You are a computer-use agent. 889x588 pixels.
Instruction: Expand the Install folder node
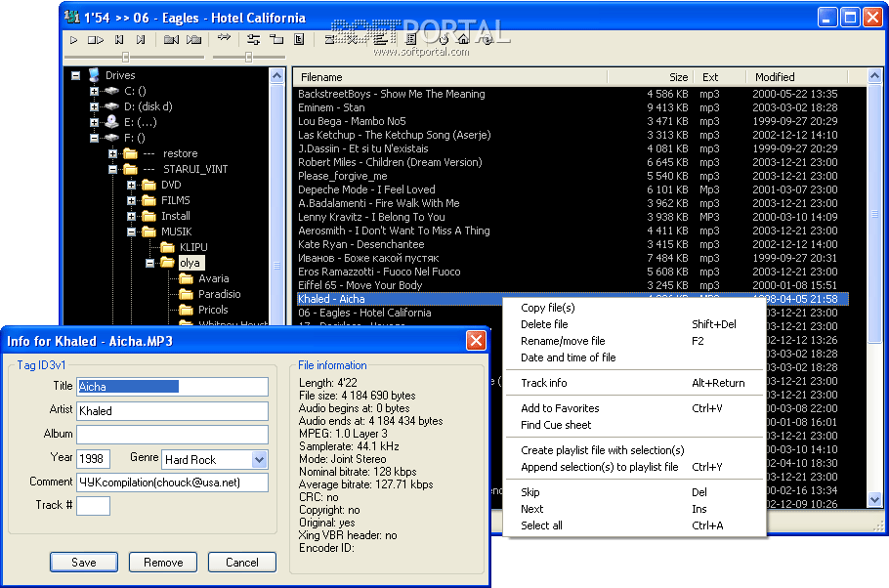tap(132, 216)
